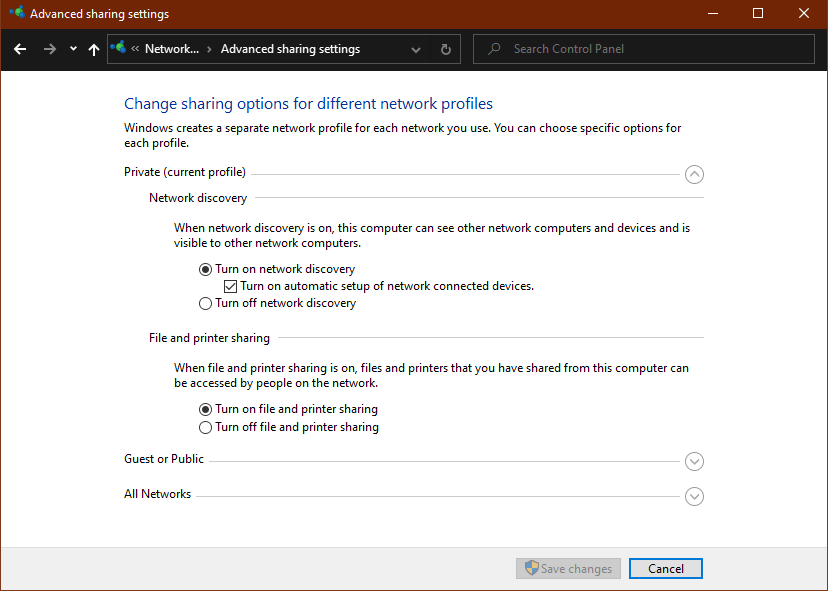This screenshot has width=828, height=591.
Task: Expand the All Networks section
Action: tap(694, 496)
